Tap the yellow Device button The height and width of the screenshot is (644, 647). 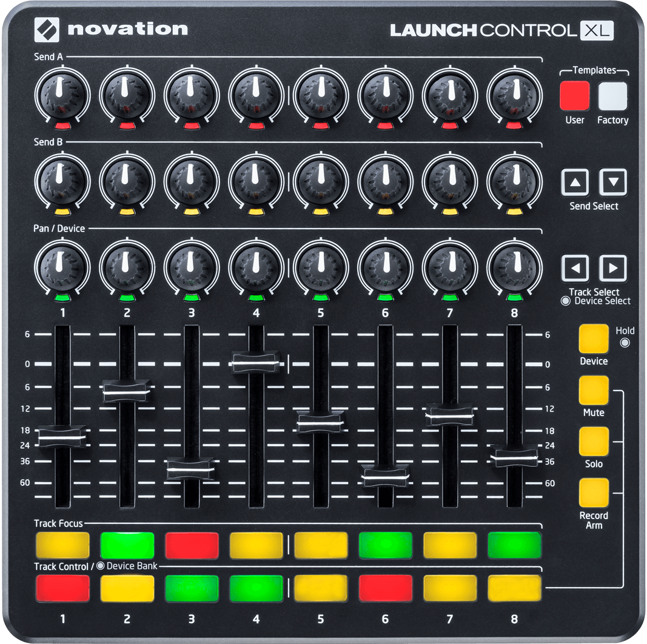click(594, 339)
